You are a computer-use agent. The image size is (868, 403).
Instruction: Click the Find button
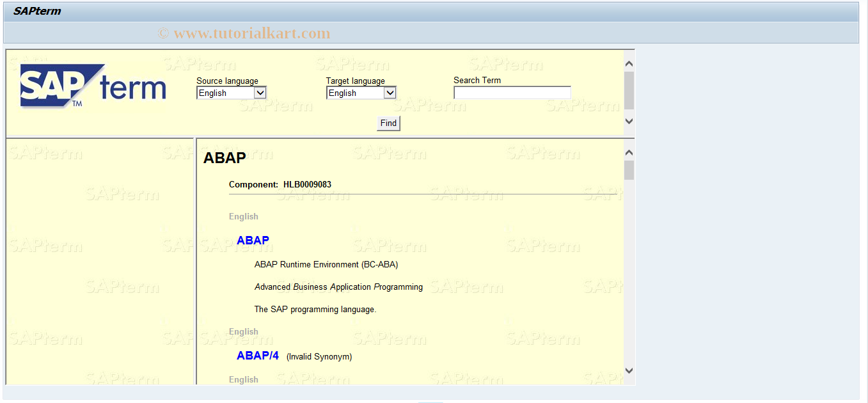[388, 123]
